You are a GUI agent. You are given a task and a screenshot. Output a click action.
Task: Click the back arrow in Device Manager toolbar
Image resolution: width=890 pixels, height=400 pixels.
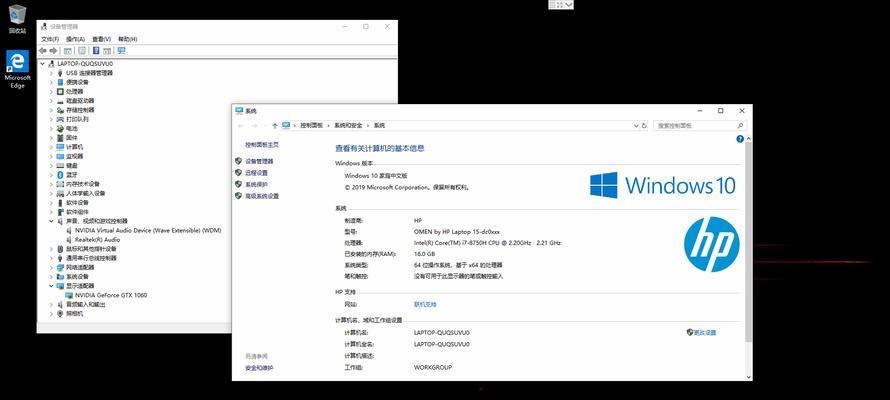click(x=43, y=50)
